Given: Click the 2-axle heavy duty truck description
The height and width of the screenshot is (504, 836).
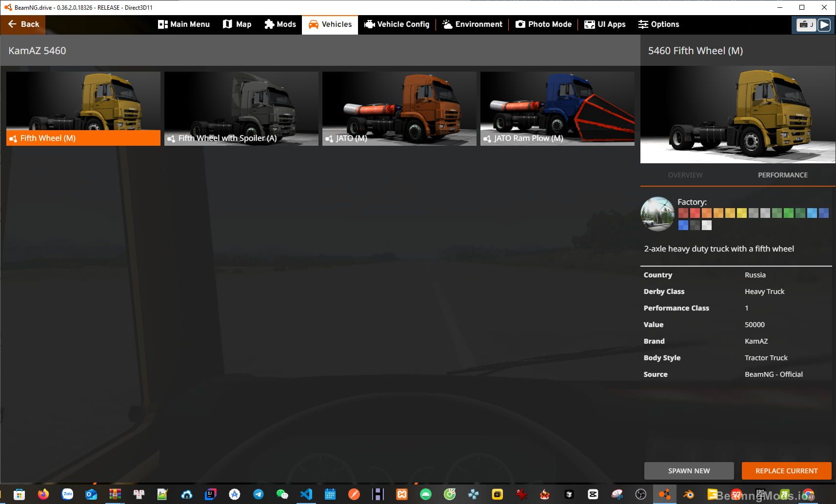Looking at the screenshot, I should pyautogui.click(x=718, y=249).
